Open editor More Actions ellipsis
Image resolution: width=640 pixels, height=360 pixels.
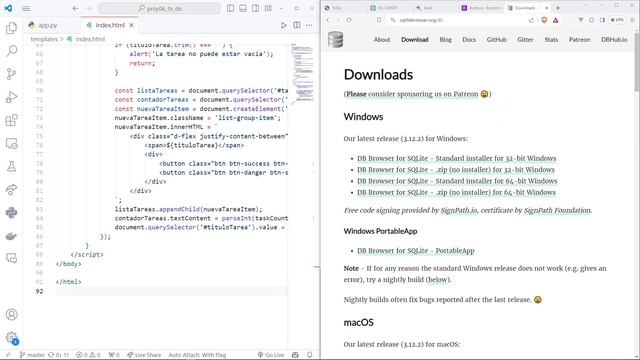(x=309, y=25)
